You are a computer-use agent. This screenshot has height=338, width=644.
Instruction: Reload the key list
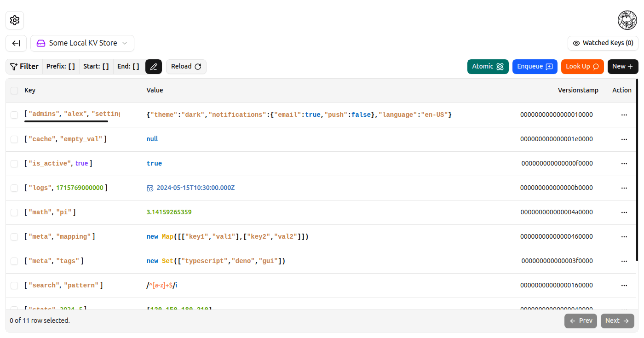[186, 67]
